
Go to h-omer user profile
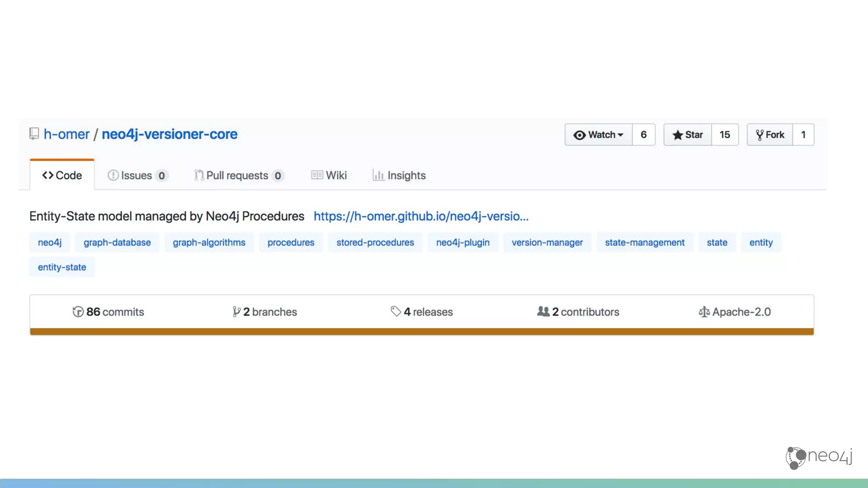coord(67,134)
